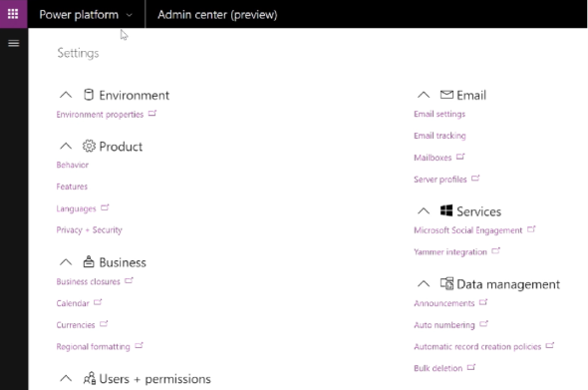Click the Data management icon
The image size is (588, 390).
point(446,283)
